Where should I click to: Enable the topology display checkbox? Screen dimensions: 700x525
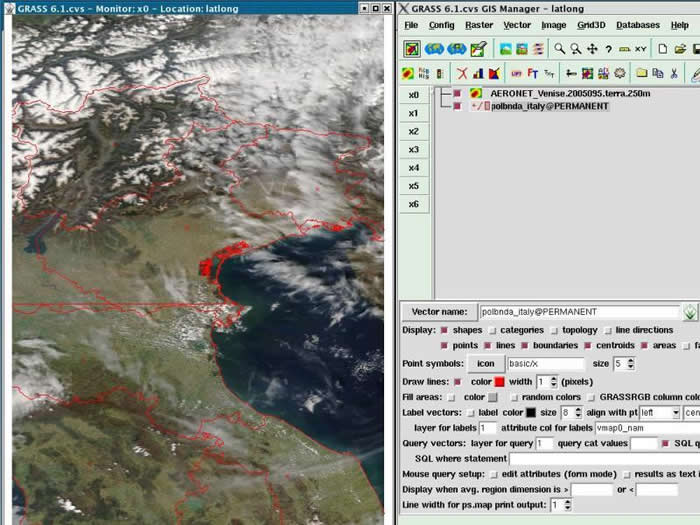point(554,330)
